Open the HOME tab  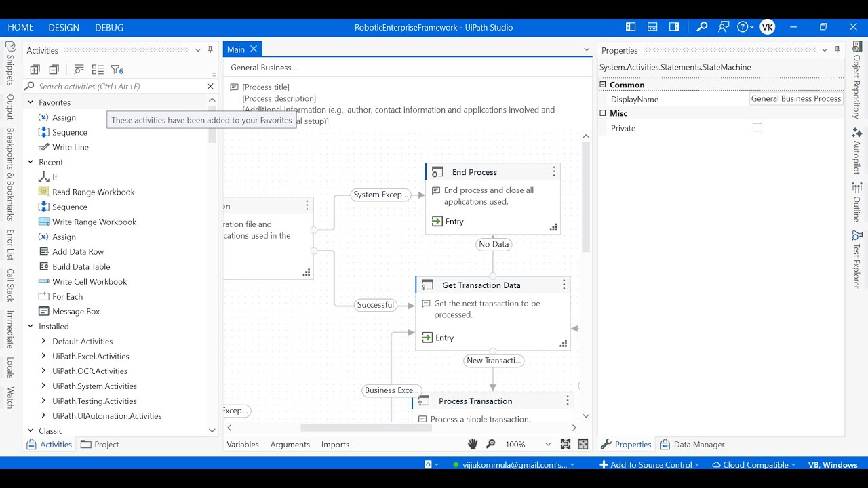pyautogui.click(x=20, y=27)
